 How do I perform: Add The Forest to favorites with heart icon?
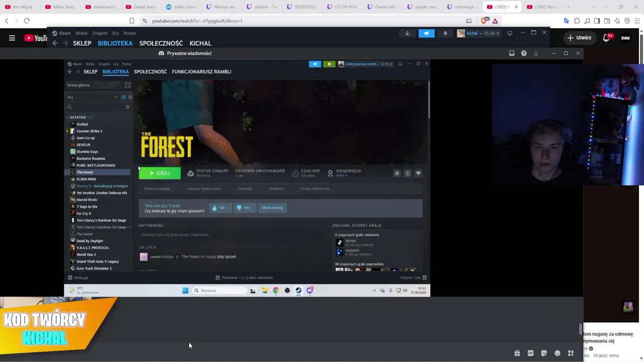click(x=418, y=173)
